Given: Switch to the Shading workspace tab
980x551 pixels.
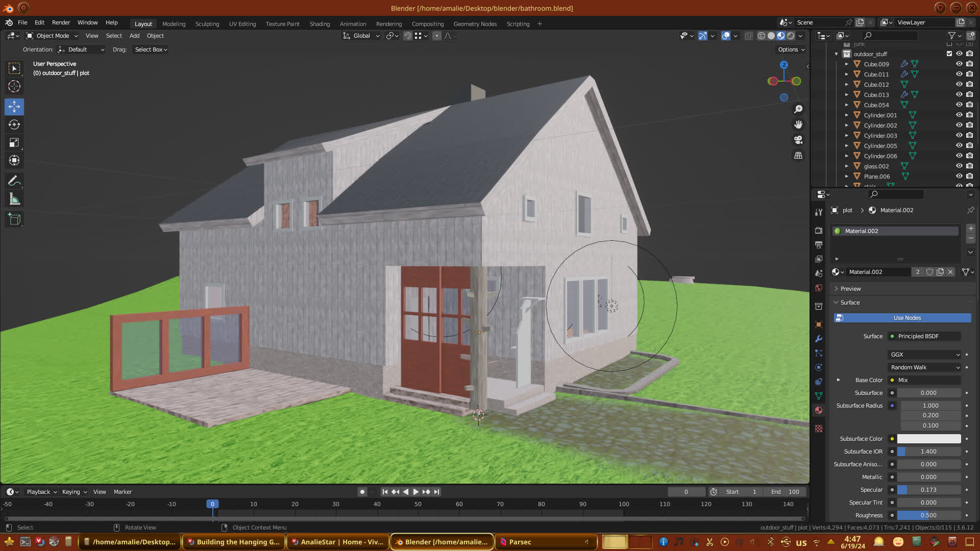Looking at the screenshot, I should [320, 24].
